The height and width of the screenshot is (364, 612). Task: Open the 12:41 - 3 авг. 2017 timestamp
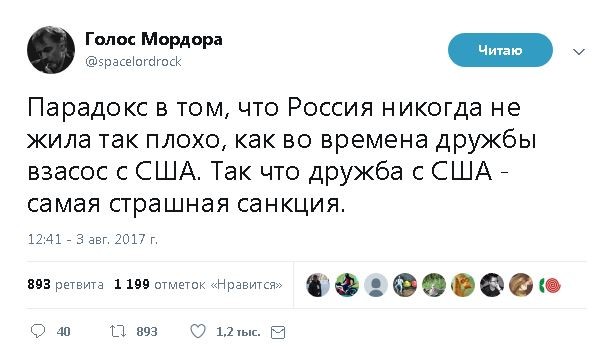point(93,239)
